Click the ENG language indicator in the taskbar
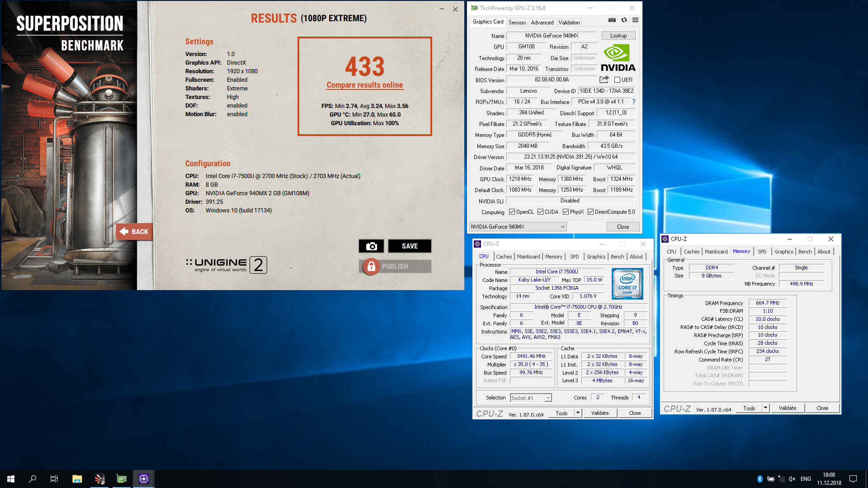 [806, 479]
